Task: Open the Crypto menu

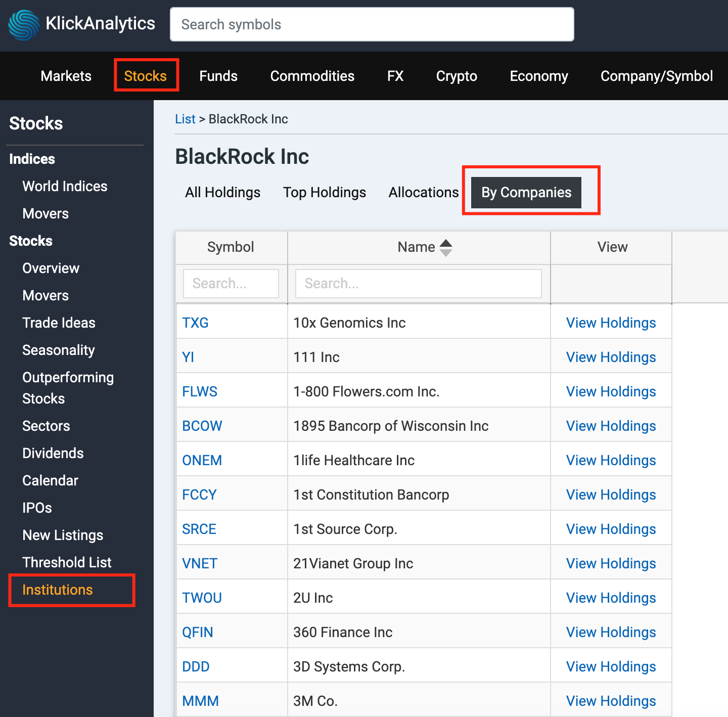Action: point(457,76)
